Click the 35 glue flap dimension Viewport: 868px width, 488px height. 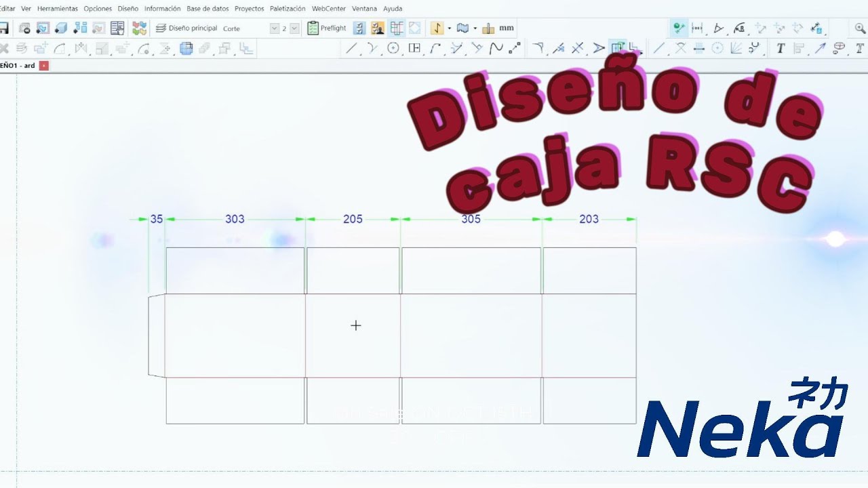click(x=157, y=219)
